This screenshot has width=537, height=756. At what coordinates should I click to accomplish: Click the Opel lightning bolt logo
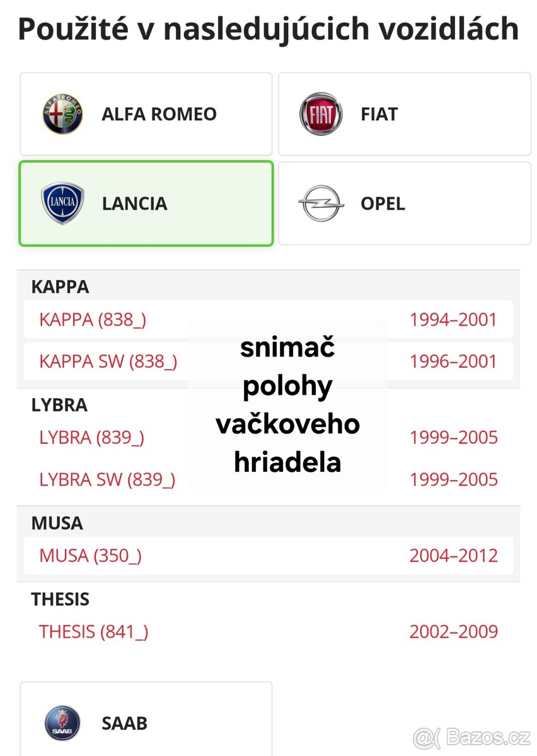pyautogui.click(x=320, y=203)
